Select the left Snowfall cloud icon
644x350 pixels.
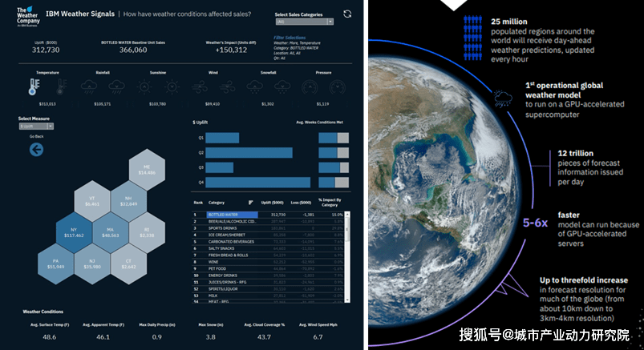[x=256, y=87]
